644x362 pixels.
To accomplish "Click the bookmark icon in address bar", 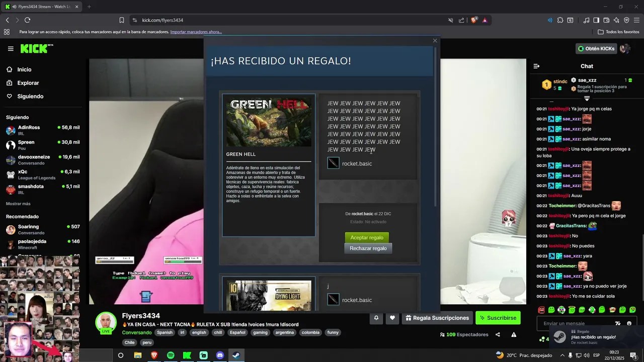I will point(122,20).
